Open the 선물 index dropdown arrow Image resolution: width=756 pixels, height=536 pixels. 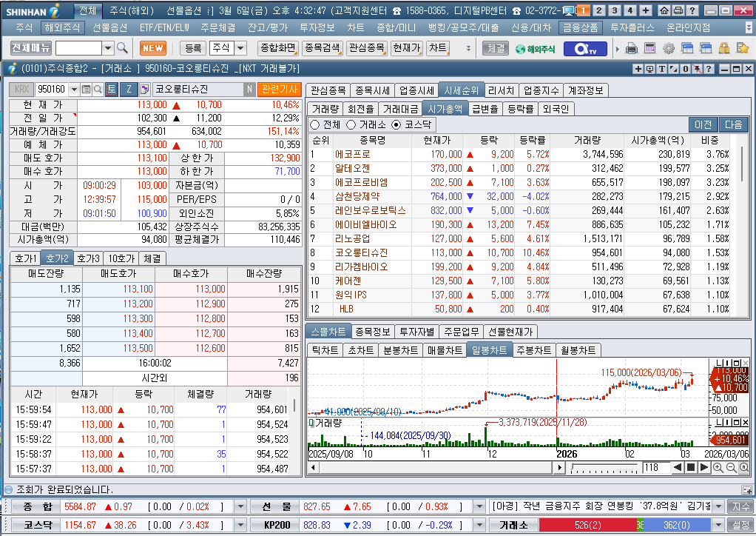click(x=479, y=506)
